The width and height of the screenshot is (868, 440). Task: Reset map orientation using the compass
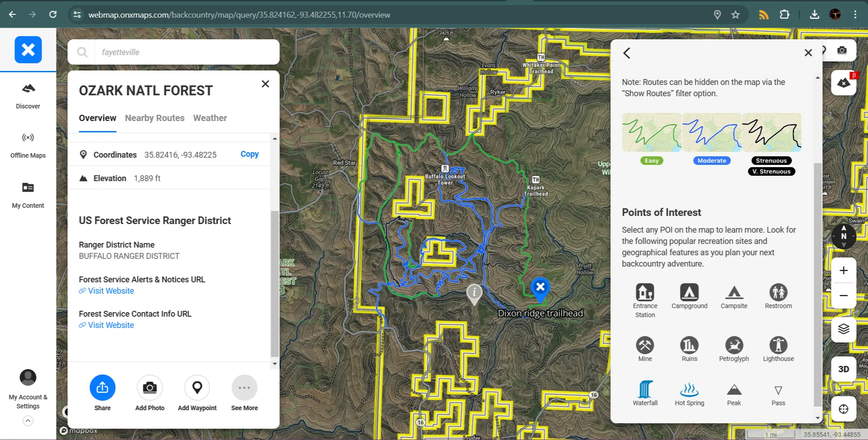pos(843,236)
